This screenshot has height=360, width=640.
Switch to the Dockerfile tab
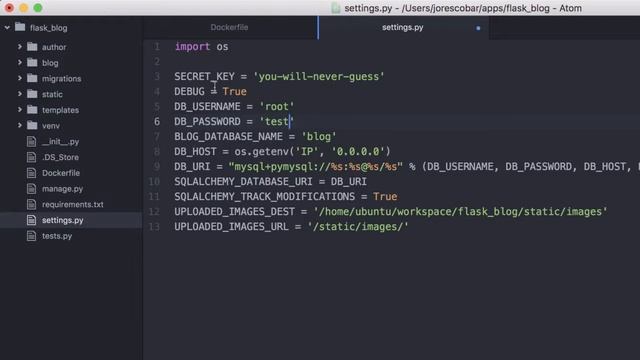[229, 27]
